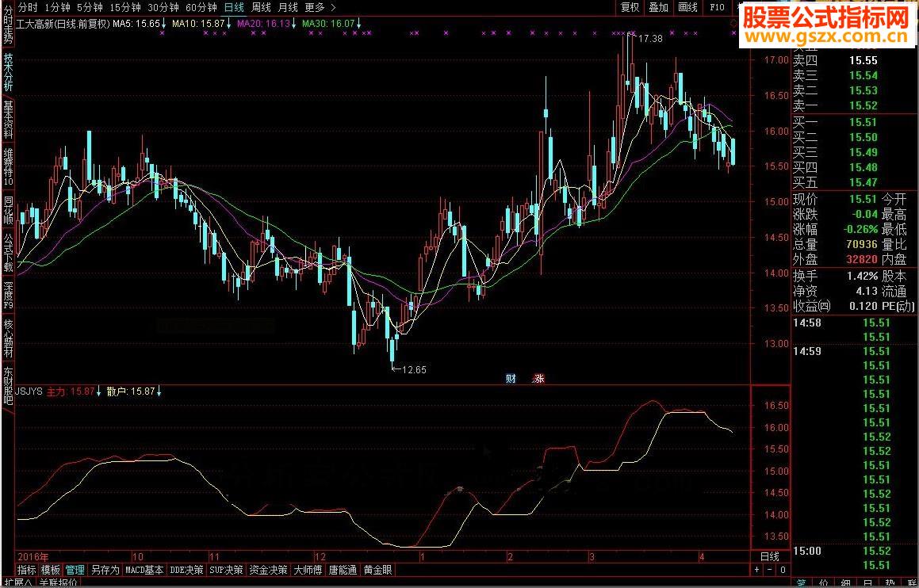Zoom out the chart with minus button
Screen dimensions: 919x588
(x=770, y=570)
